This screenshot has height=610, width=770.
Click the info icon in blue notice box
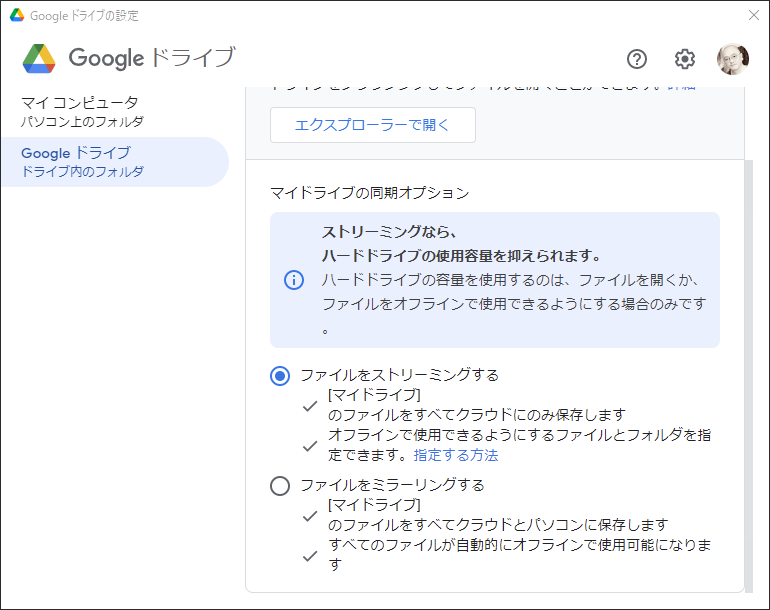point(294,280)
